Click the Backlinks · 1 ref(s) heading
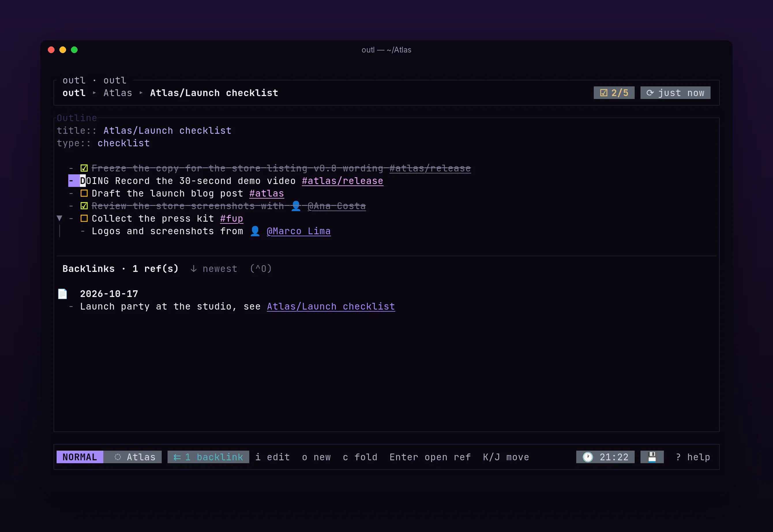The height and width of the screenshot is (532, 773). click(120, 269)
